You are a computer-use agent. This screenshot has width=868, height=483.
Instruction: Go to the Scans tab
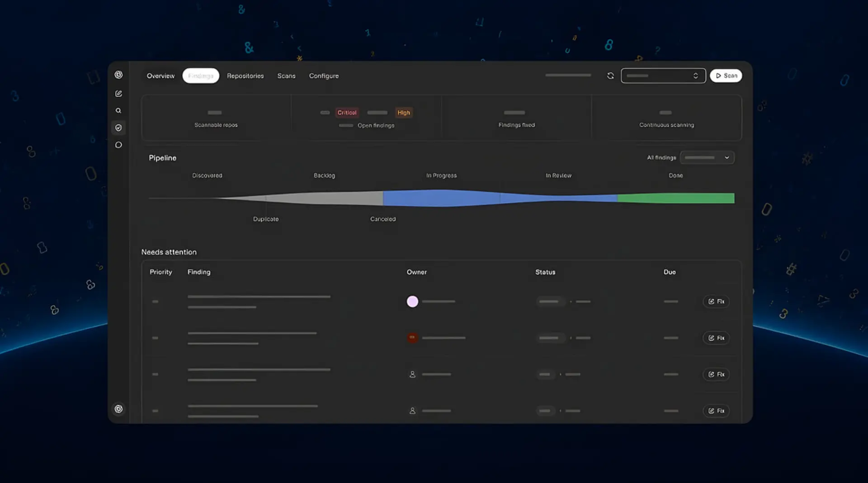tap(286, 76)
